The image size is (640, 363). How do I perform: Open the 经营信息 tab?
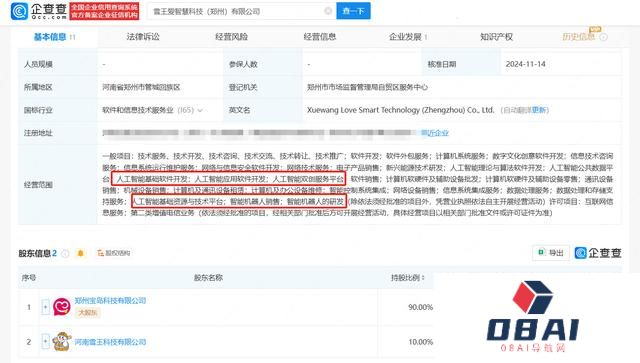320,37
